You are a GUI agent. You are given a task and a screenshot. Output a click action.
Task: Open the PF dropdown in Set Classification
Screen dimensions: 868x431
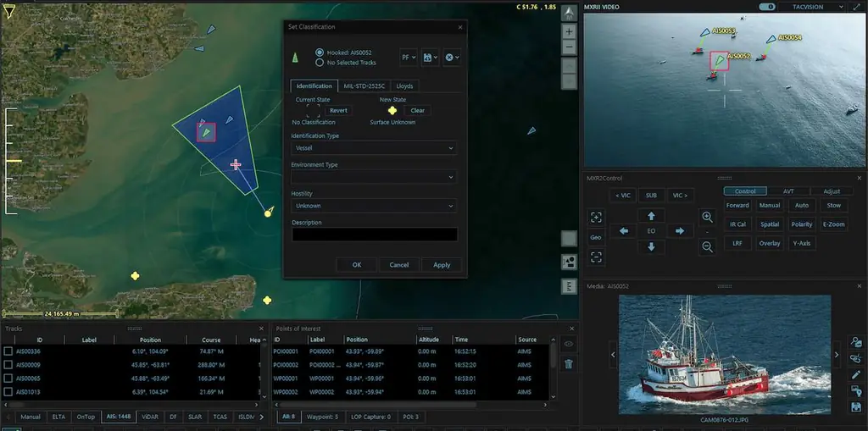(409, 57)
